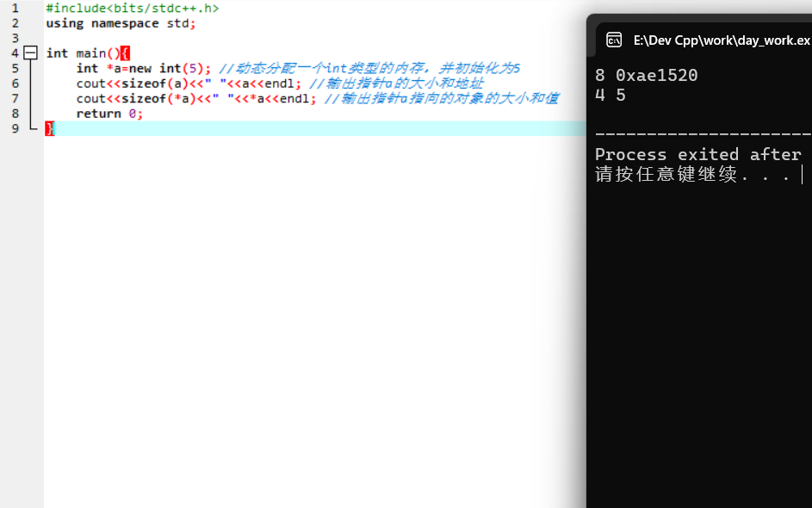Click the 'int main()' text

pyautogui.click(x=83, y=53)
